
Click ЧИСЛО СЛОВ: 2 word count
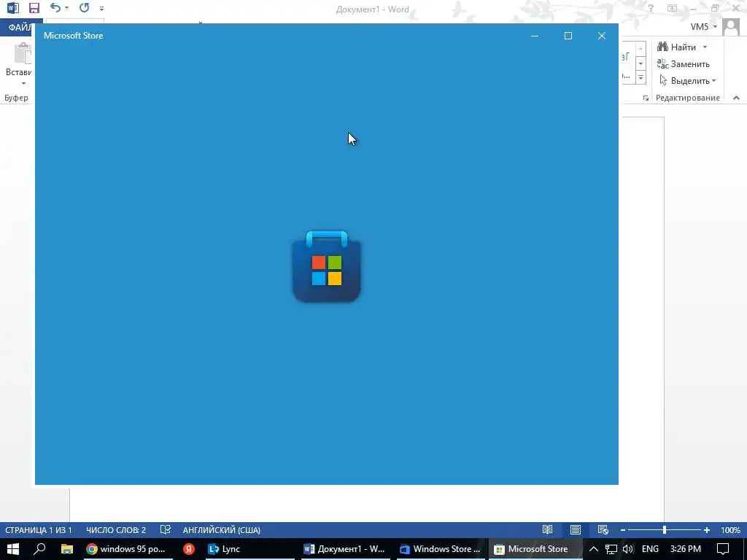(116, 530)
